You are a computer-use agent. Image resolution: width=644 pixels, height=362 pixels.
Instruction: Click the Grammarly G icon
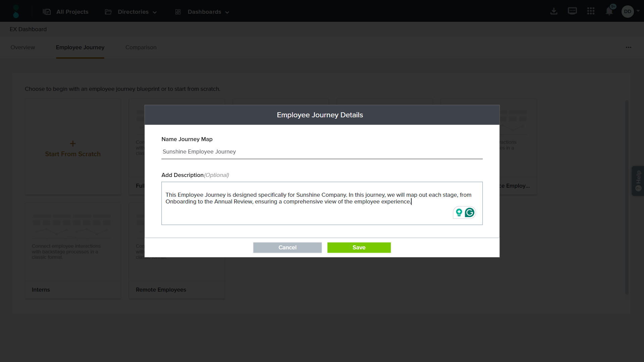pyautogui.click(x=470, y=213)
